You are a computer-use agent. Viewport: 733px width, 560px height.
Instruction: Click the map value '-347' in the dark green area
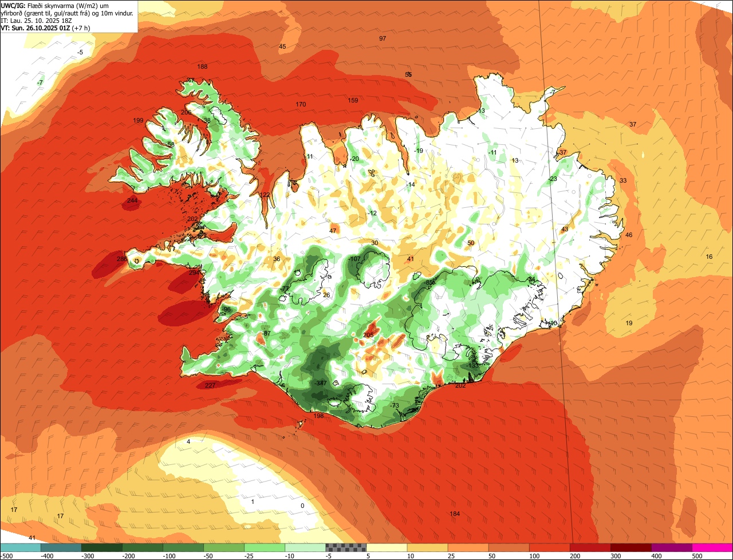tap(320, 382)
